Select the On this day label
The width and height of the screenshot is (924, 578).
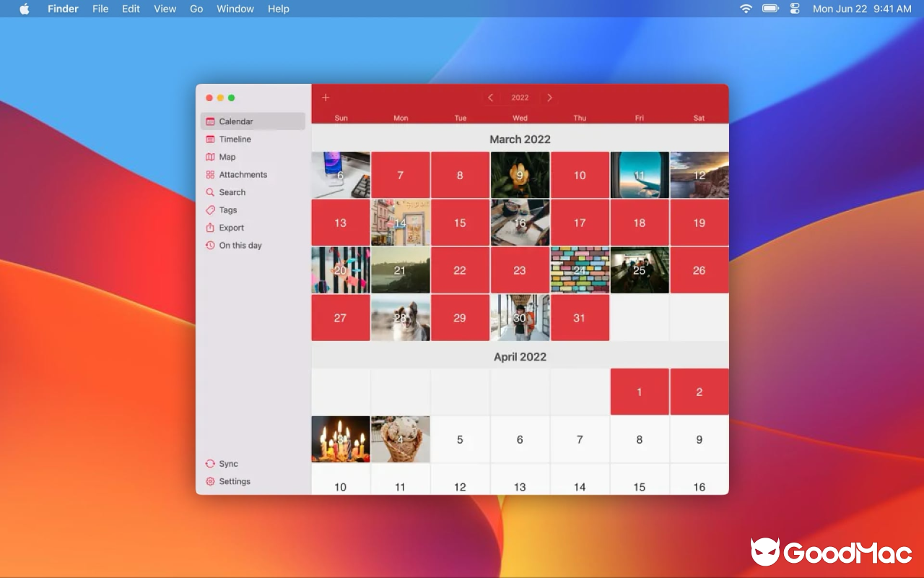[x=240, y=245]
